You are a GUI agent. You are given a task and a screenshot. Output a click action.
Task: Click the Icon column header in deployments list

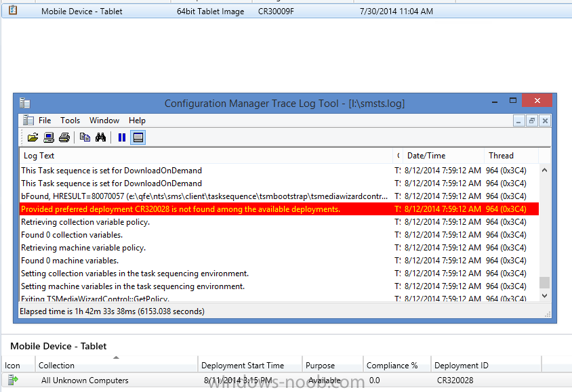(x=18, y=366)
